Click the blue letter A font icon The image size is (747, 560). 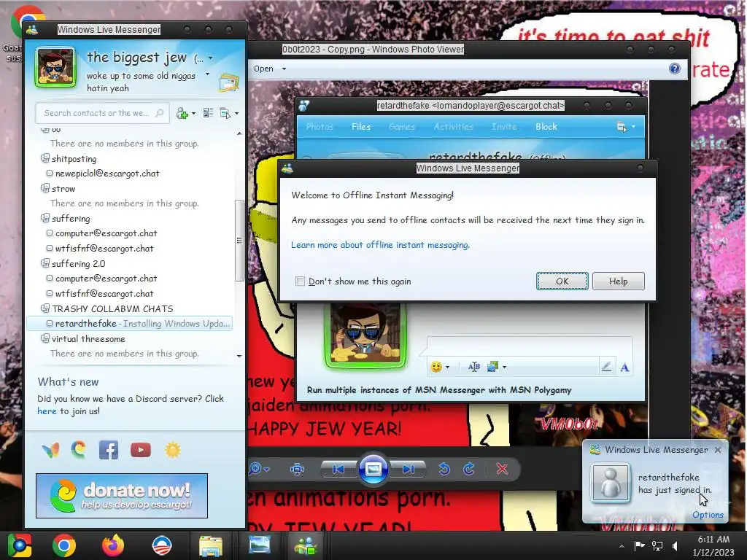click(x=624, y=367)
